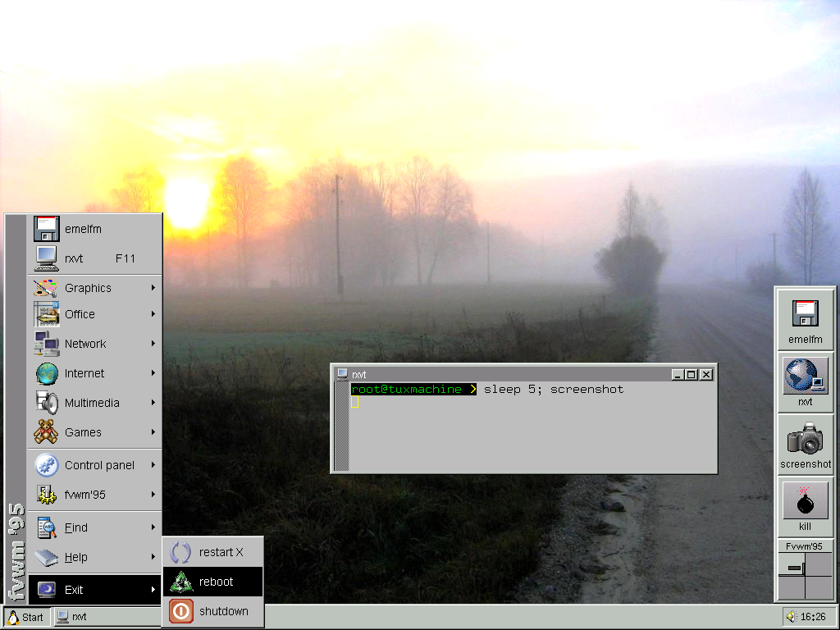The image size is (840, 630).
Task: Expand the Graphics submenu arrow
Action: coord(153,288)
